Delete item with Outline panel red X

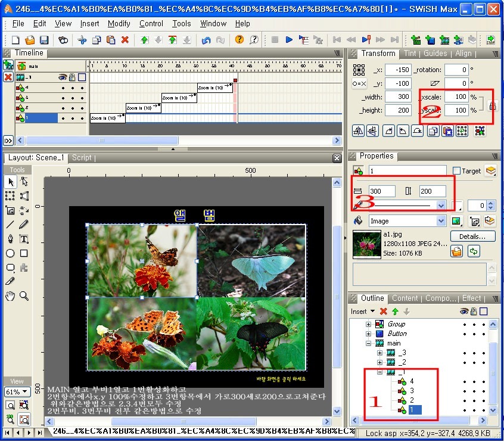pos(384,311)
